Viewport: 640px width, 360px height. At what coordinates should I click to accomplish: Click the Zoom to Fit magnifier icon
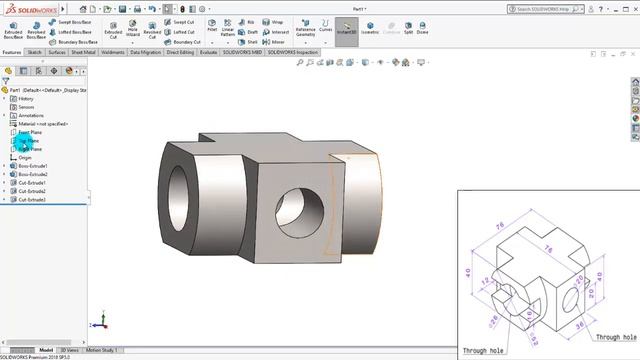[x=300, y=62]
